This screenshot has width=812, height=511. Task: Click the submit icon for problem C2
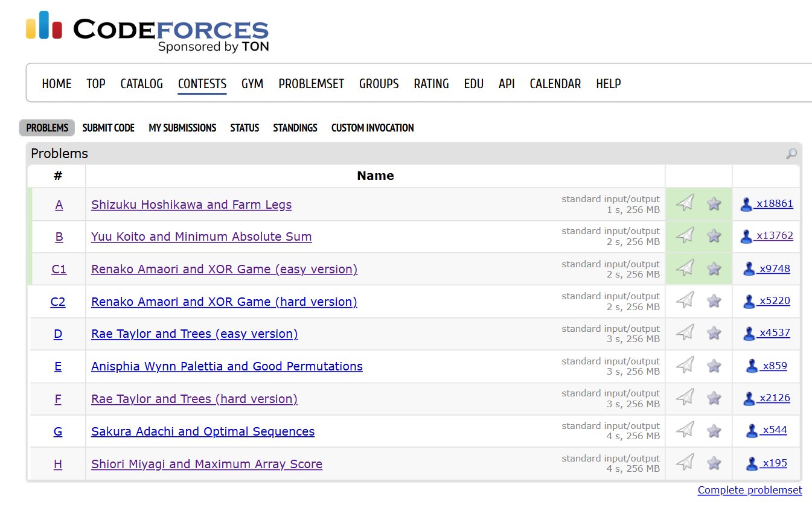[685, 300]
